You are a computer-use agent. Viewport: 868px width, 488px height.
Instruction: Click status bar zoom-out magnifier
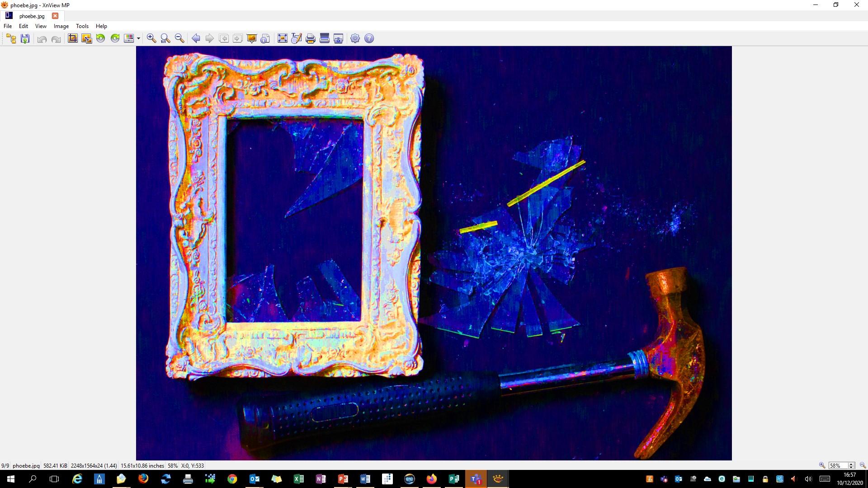862,465
